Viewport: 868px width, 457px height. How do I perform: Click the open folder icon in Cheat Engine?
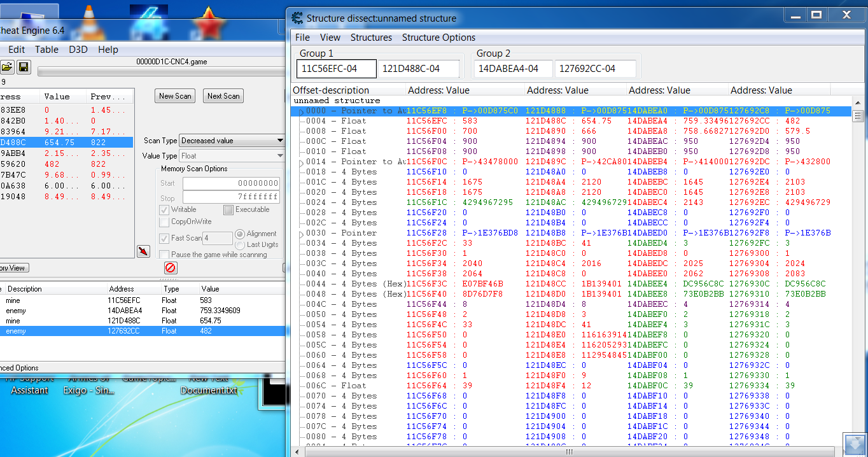click(7, 67)
